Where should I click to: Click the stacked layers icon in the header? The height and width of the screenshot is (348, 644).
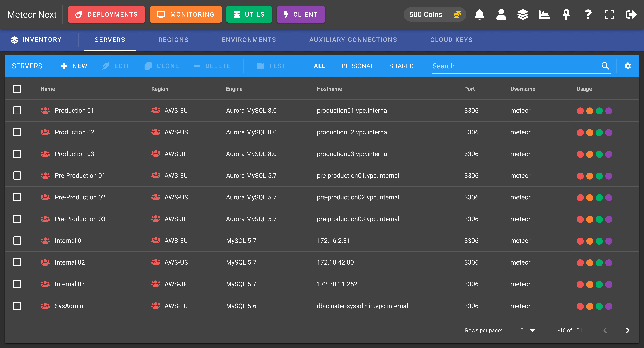coord(523,14)
